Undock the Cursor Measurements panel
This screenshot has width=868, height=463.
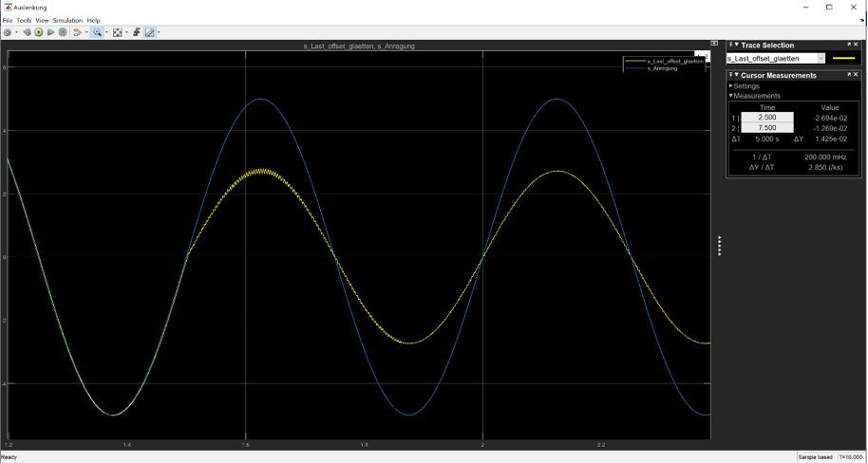click(x=849, y=75)
